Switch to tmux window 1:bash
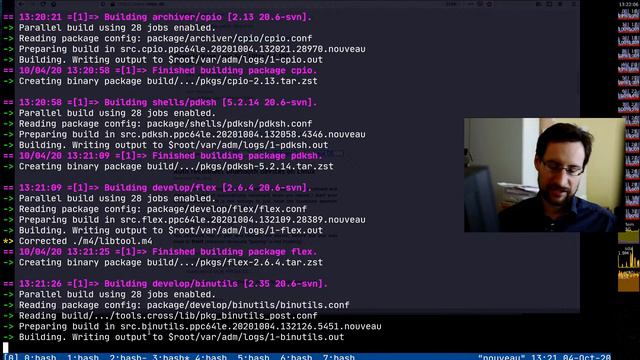Image resolution: width=640 pixels, height=360 pixels. [x=83, y=357]
